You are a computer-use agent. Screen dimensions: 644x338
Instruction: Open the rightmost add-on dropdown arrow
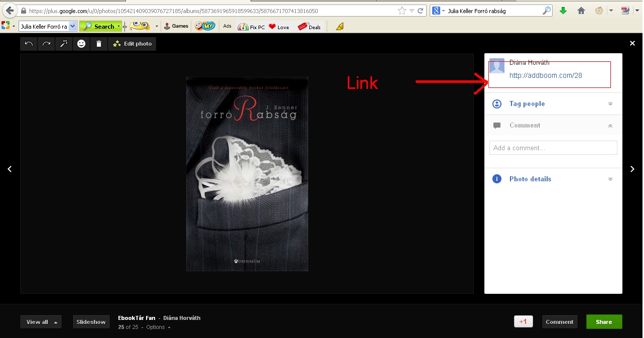click(x=637, y=11)
